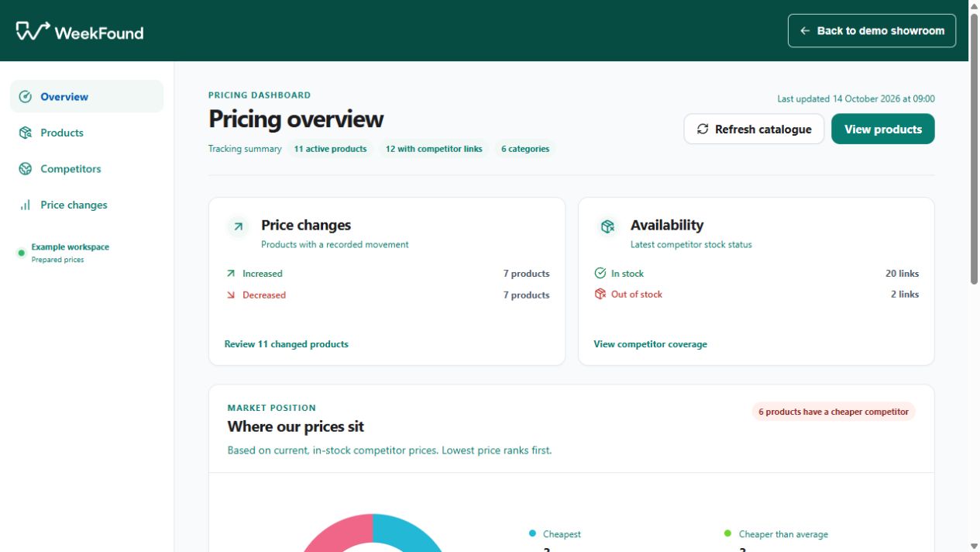Click the green Increased arrow icon
The image size is (980, 552).
click(x=230, y=274)
